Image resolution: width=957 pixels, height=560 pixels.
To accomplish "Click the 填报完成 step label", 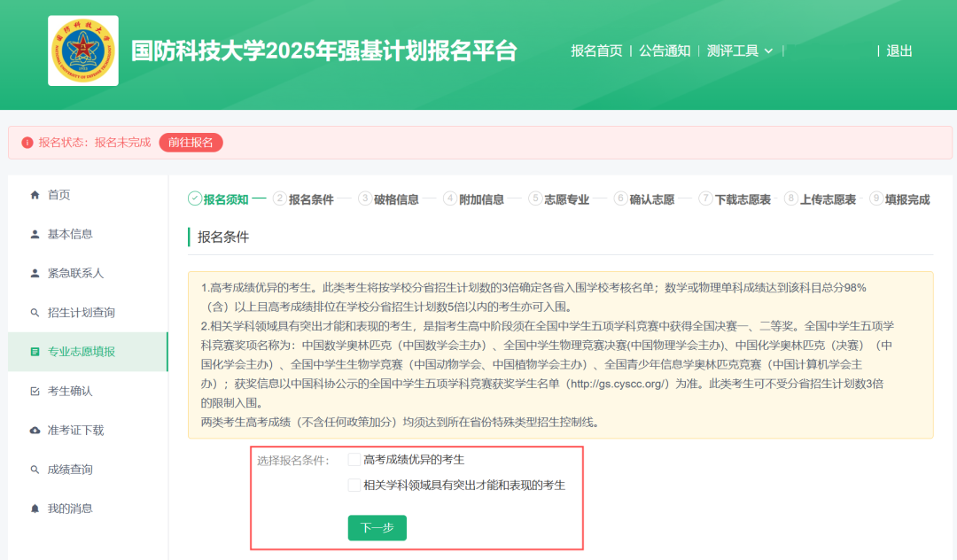I will (x=907, y=199).
